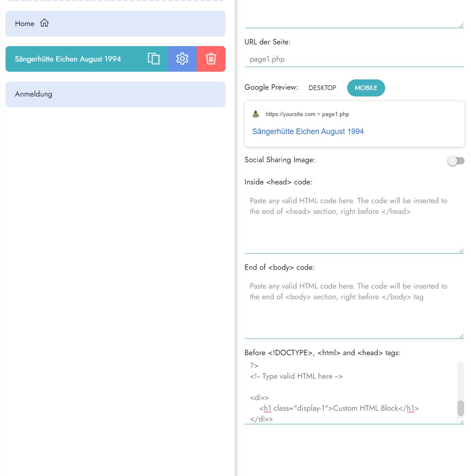The image size is (471, 476).
Task: Click the home icon beside Home
Action: pyautogui.click(x=44, y=23)
